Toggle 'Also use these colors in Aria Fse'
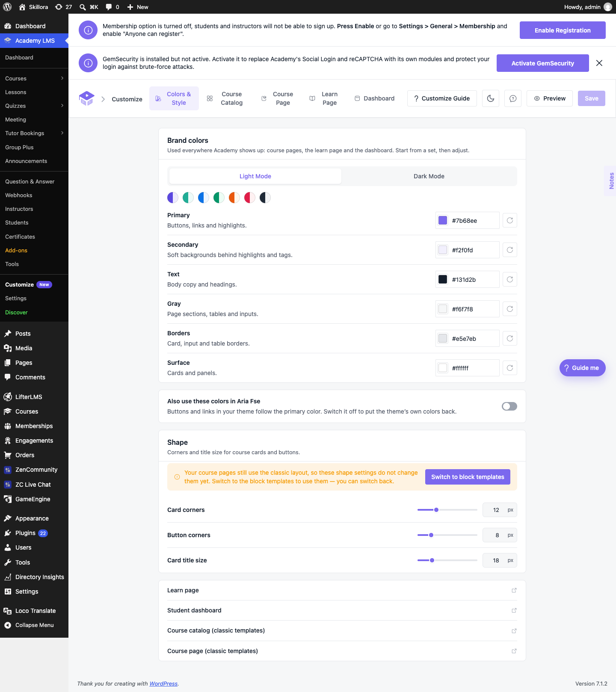 (x=509, y=406)
